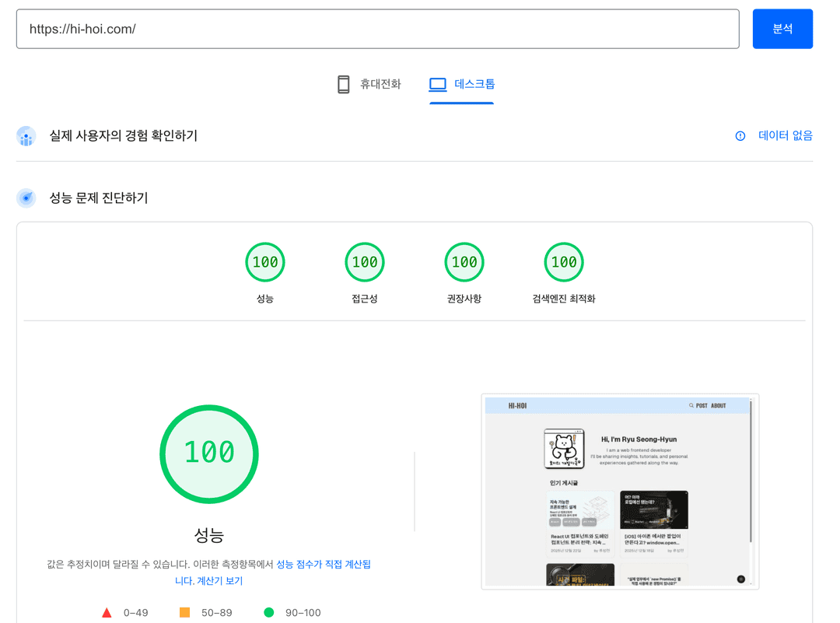This screenshot has width=840, height=623.
Task: Click the 성능 문제 진단하기 lab data icon
Action: (x=26, y=198)
